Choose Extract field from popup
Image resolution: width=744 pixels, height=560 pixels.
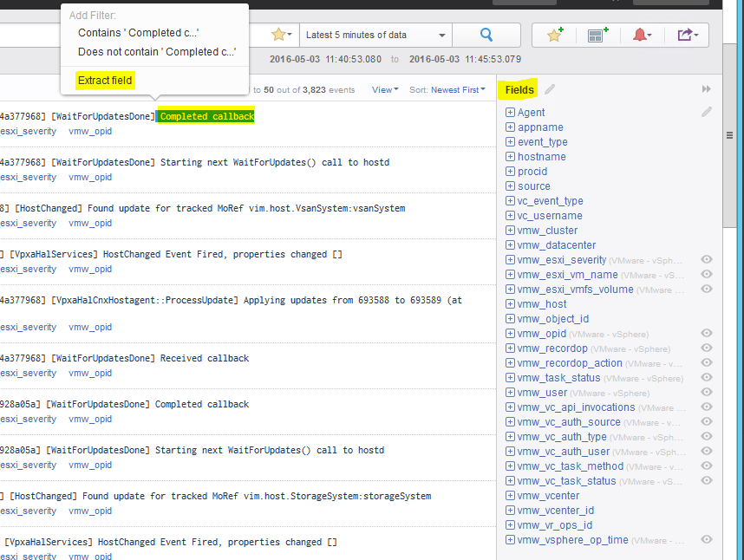(x=105, y=80)
